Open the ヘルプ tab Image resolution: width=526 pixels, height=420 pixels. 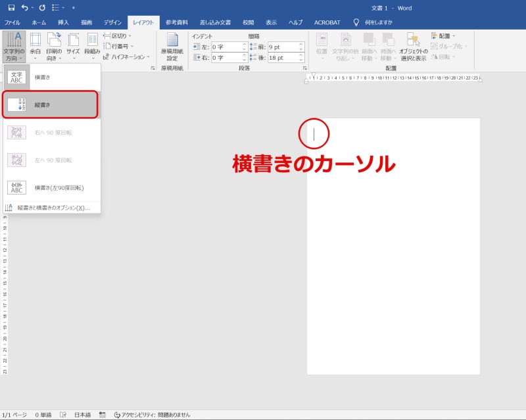(295, 22)
